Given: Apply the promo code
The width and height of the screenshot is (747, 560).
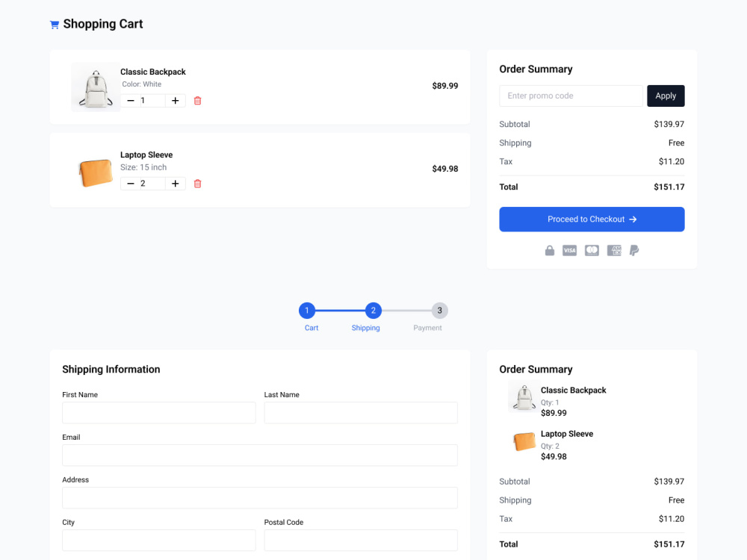Looking at the screenshot, I should [666, 96].
